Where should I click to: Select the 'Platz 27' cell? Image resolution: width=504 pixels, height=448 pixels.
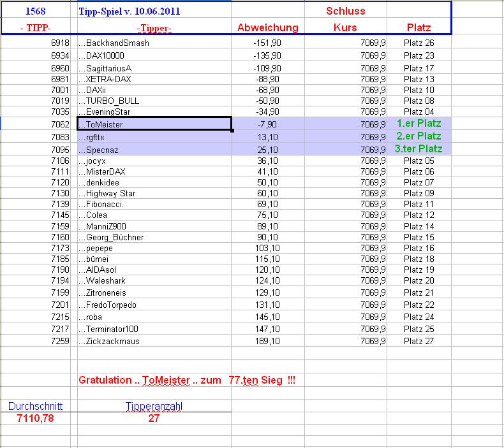tap(419, 341)
